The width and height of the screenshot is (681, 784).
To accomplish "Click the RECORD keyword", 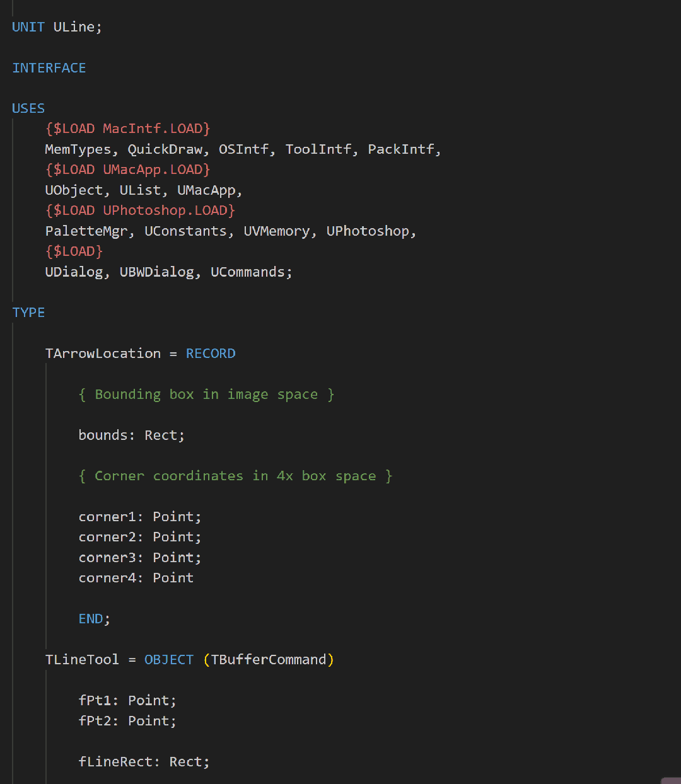I will coord(211,354).
